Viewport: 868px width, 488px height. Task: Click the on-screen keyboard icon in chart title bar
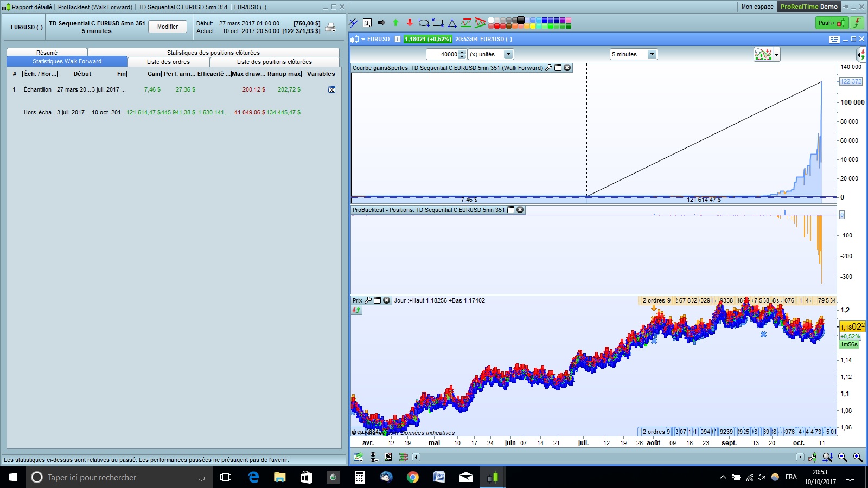tap(834, 39)
